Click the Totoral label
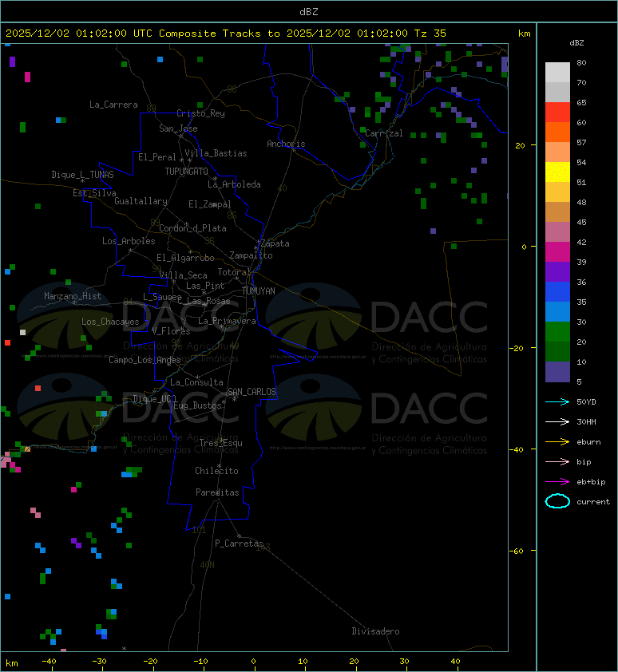This screenshot has height=672, width=618. pos(233,272)
